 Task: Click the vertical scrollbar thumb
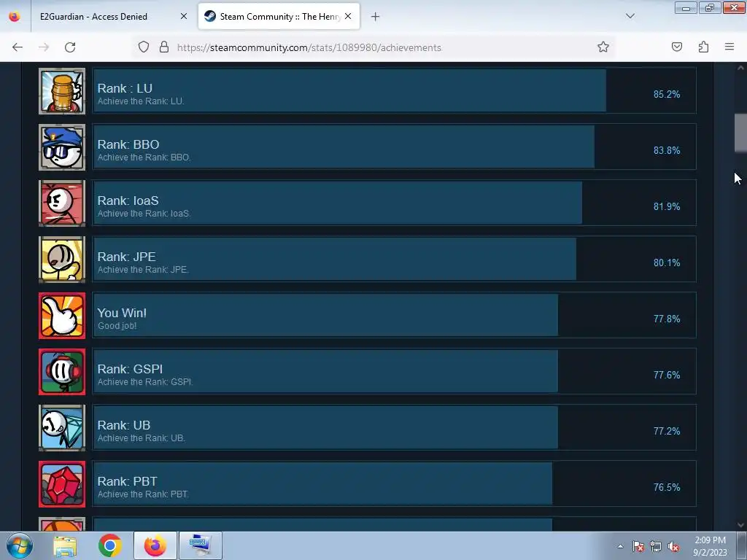(740, 133)
